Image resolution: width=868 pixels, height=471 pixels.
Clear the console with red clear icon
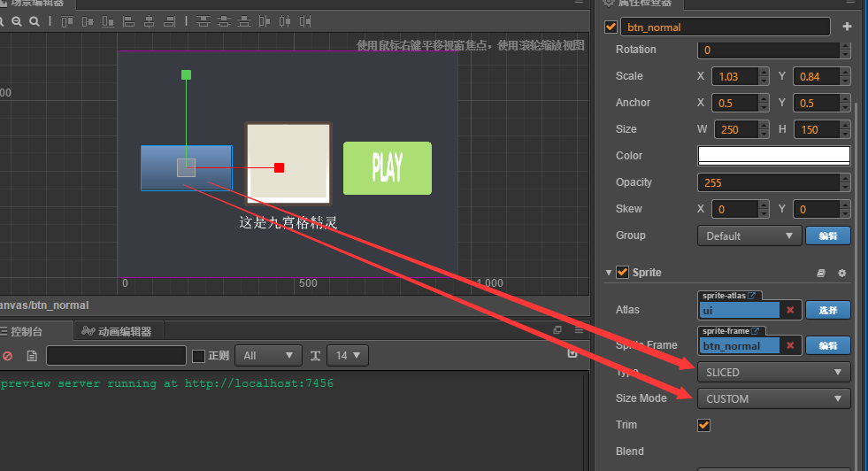coord(8,356)
